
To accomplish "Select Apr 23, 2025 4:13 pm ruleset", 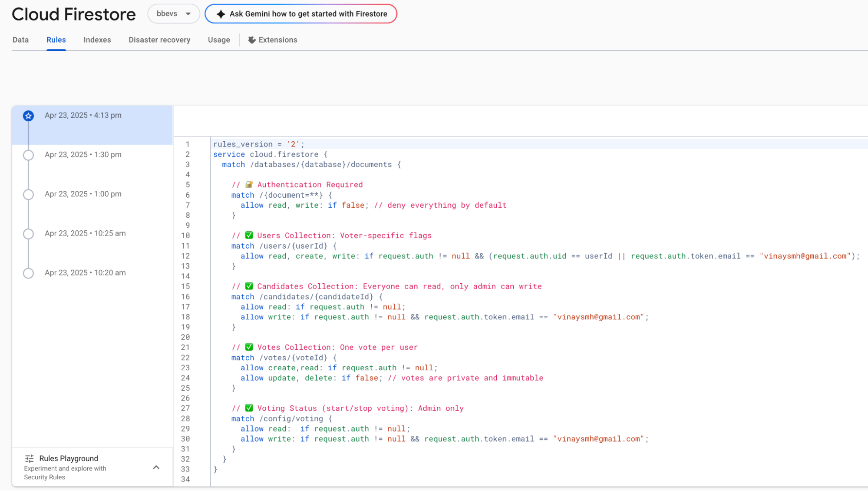I will pyautogui.click(x=83, y=116).
